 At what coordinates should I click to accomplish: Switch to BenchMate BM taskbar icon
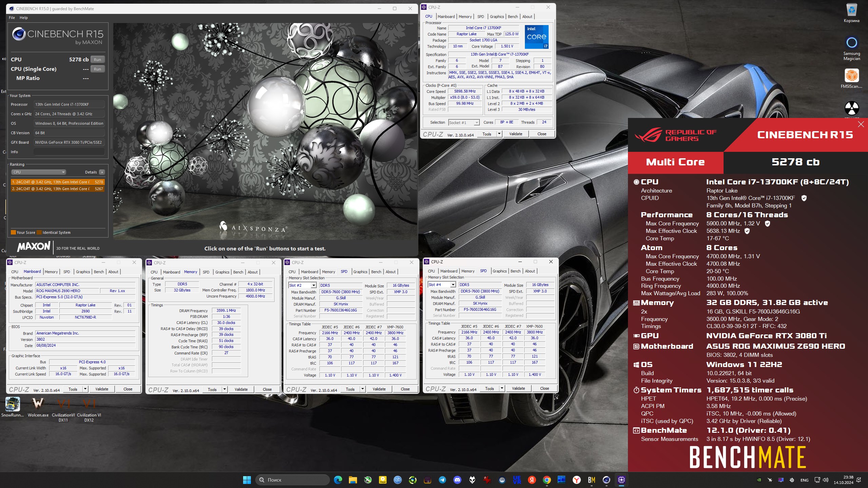pos(591,480)
